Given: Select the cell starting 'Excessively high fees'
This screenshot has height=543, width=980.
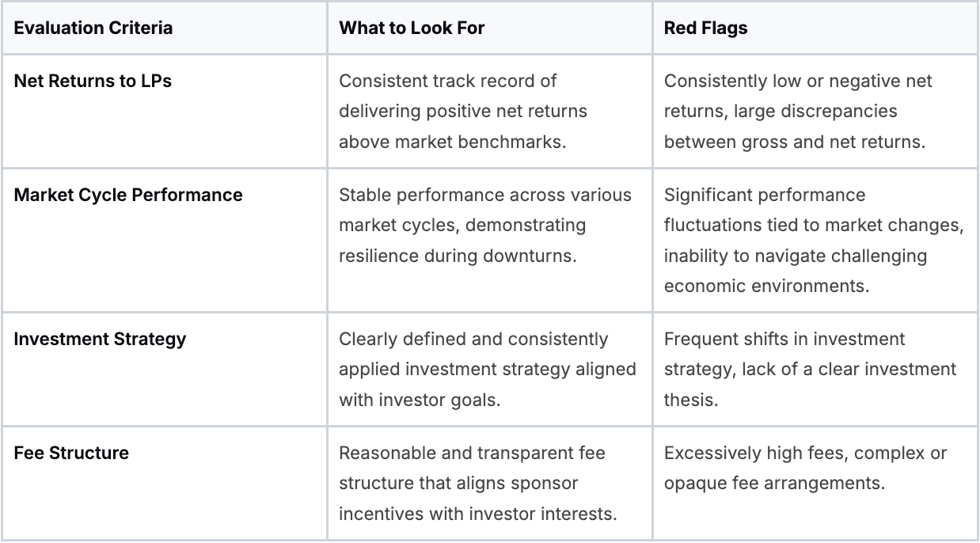Looking at the screenshot, I should tap(805, 468).
